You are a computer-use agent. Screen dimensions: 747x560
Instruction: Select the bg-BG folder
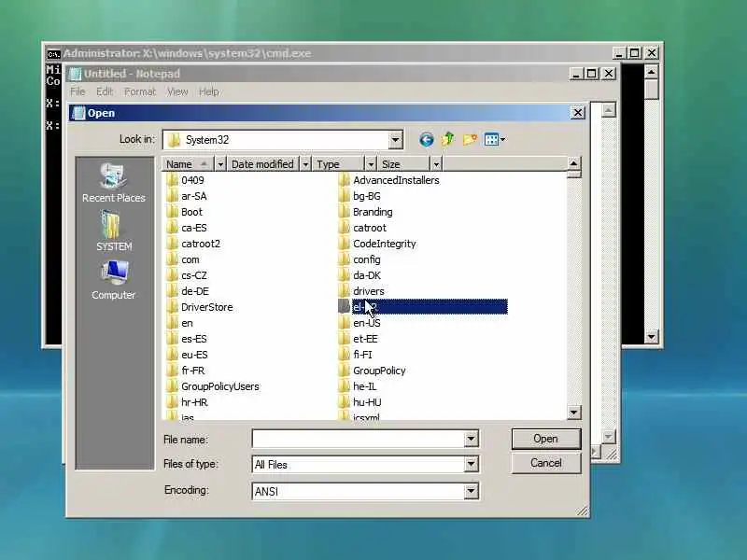(x=359, y=196)
